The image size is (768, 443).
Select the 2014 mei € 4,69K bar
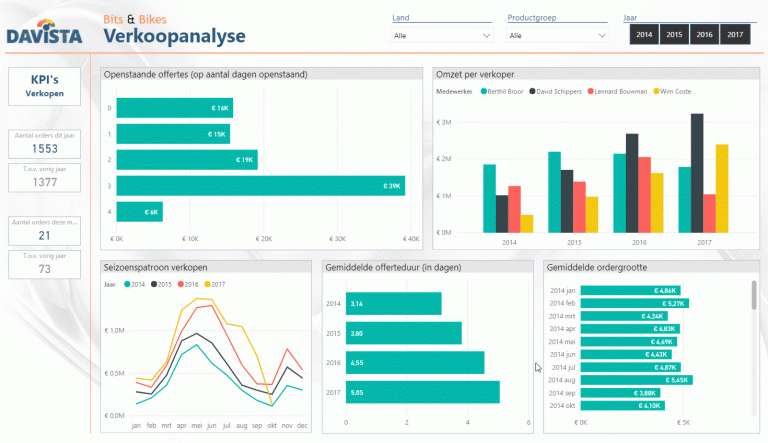pyautogui.click(x=628, y=342)
